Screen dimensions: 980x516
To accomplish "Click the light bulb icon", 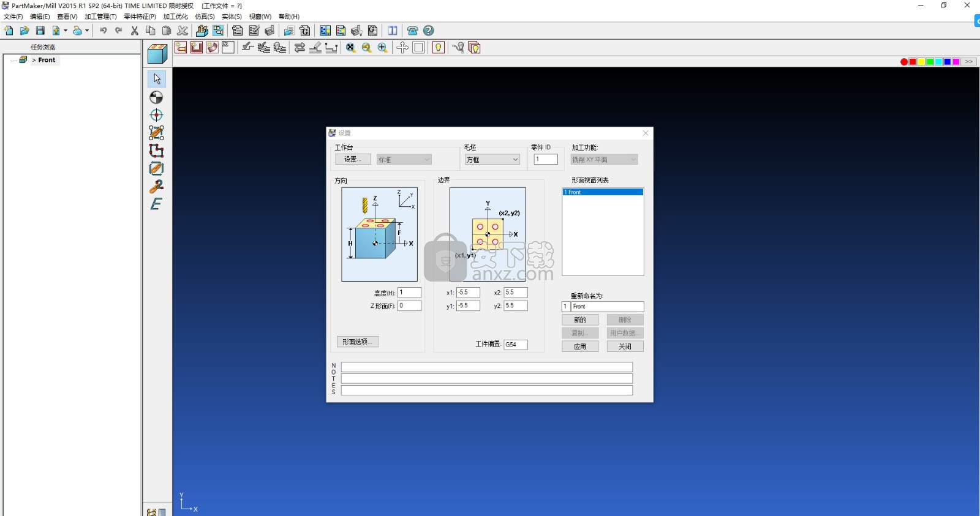I will point(439,48).
